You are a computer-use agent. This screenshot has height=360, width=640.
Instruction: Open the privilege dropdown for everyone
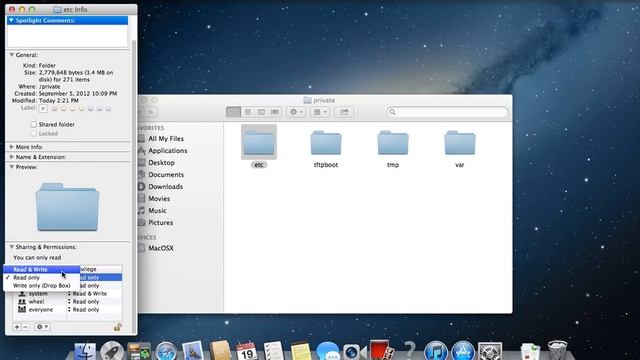[84, 310]
